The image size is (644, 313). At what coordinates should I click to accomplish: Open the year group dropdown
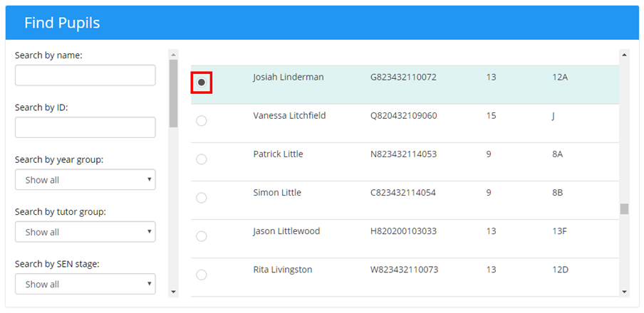[x=85, y=180]
